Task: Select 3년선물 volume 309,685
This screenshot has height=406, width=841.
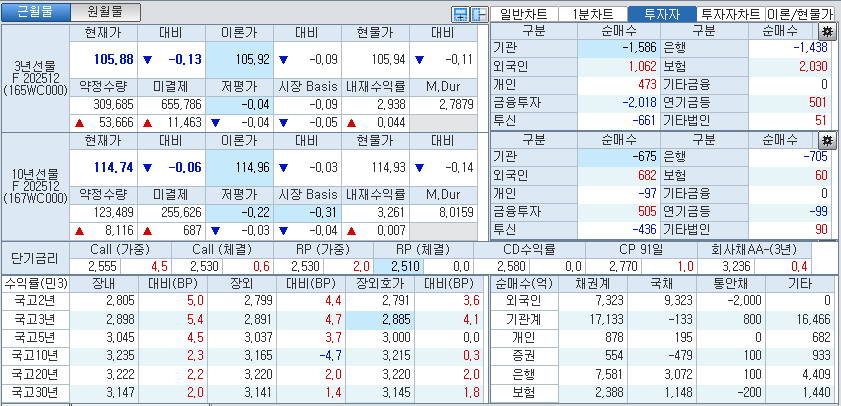Action: point(104,104)
